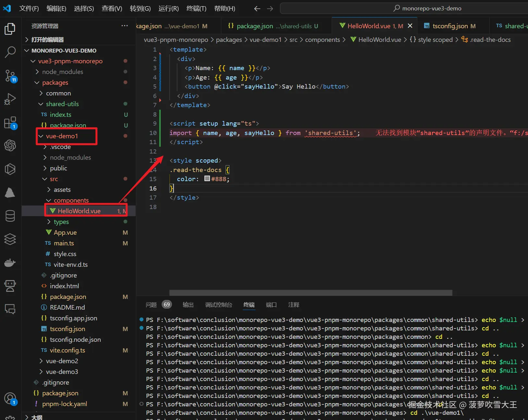Open Run and Debug view
The width and height of the screenshot is (528, 420).
coord(10,99)
